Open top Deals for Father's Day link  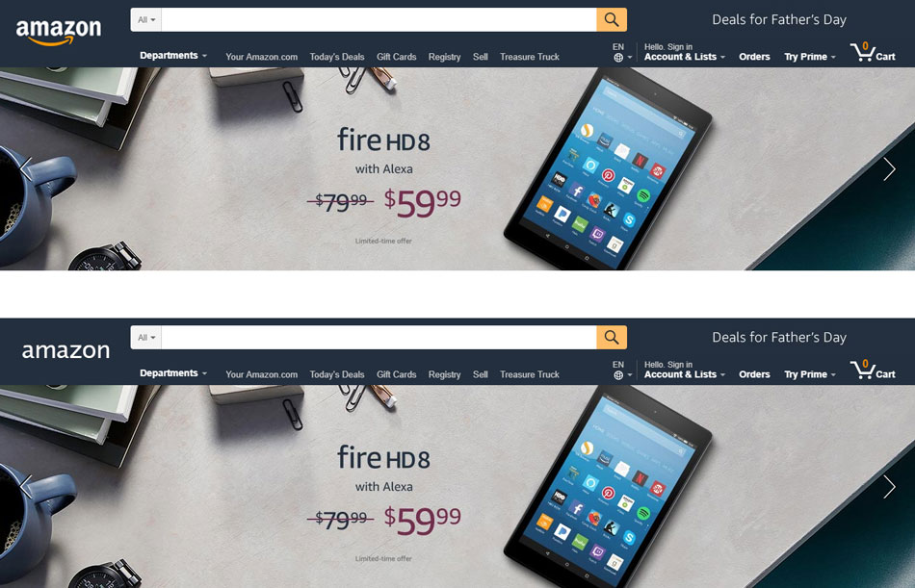(779, 20)
